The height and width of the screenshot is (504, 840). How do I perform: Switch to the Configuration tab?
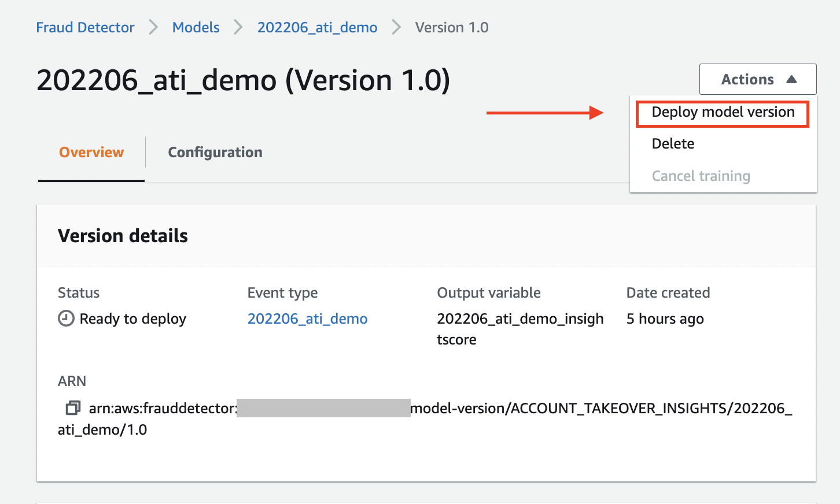215,153
